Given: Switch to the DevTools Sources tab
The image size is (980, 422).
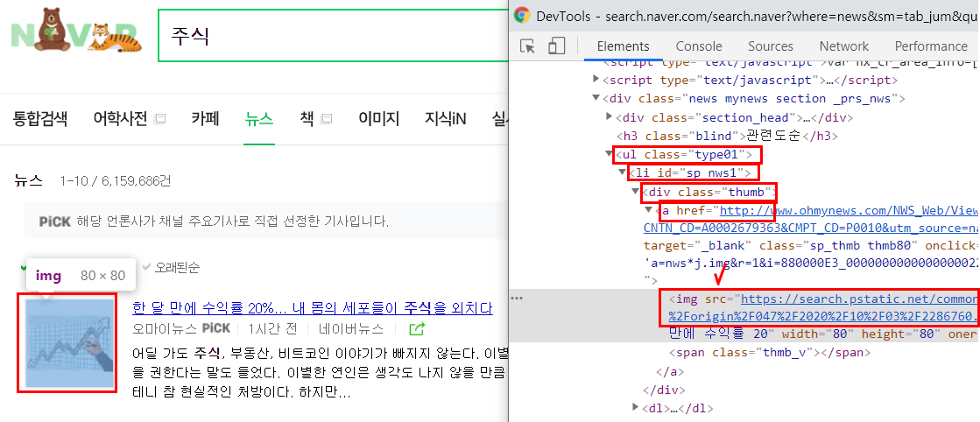Looking at the screenshot, I should pyautogui.click(x=771, y=46).
